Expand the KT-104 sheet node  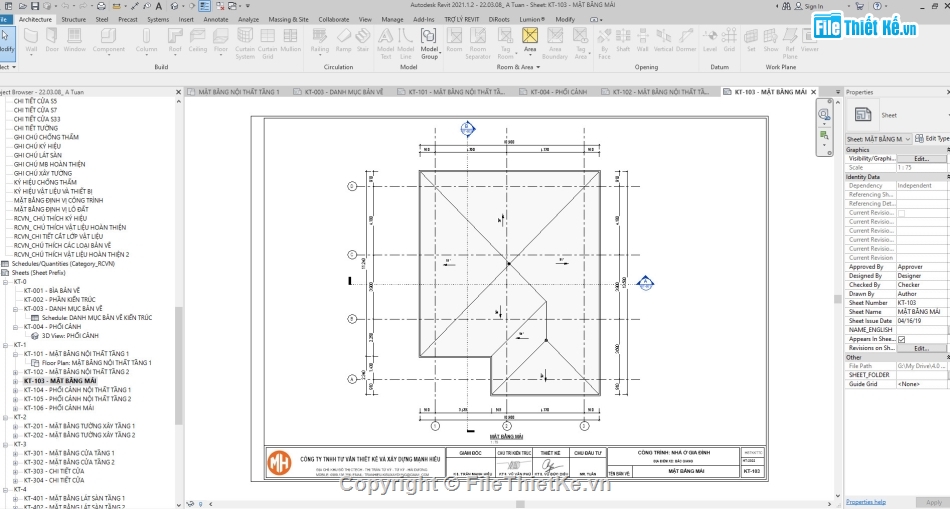click(15, 390)
